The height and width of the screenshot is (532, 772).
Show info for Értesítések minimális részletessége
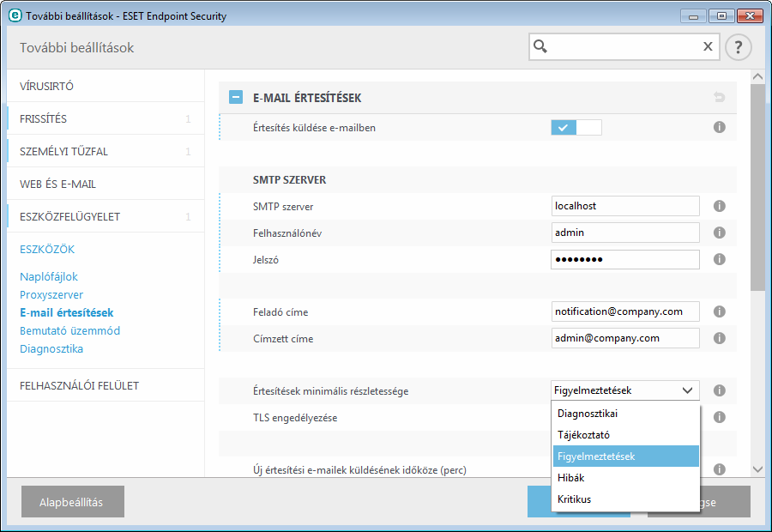[x=720, y=390]
